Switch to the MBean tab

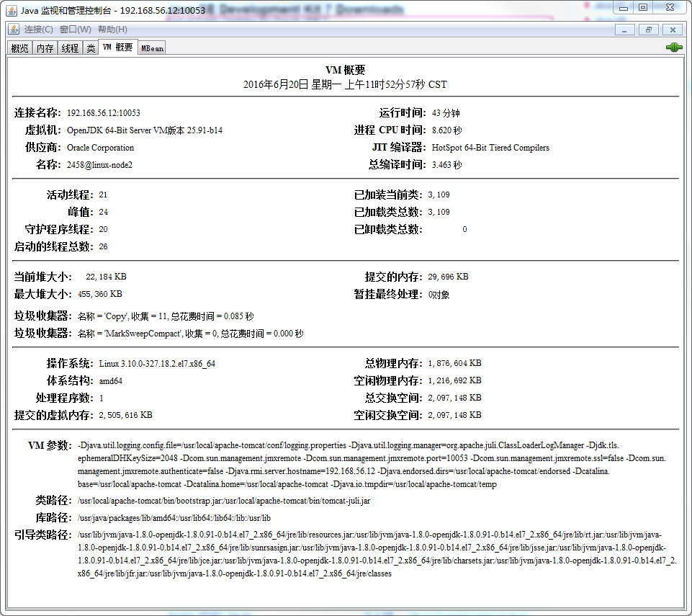click(152, 48)
